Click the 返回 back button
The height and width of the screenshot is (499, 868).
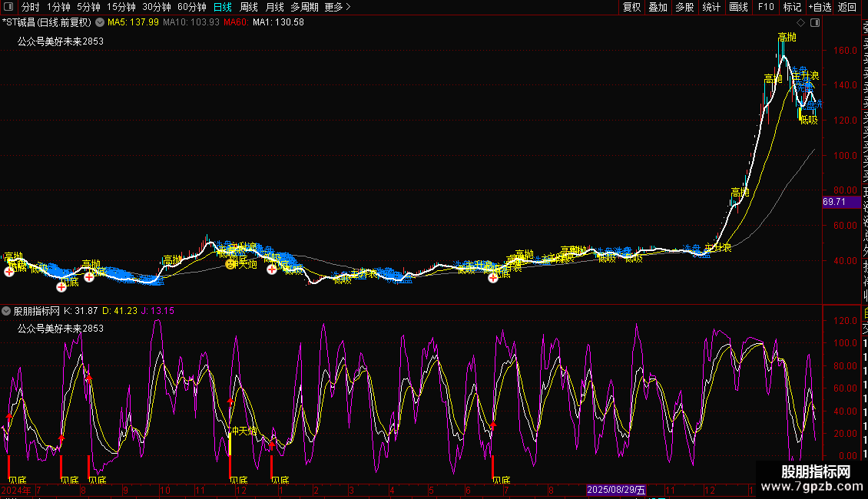pyautogui.click(x=846, y=7)
